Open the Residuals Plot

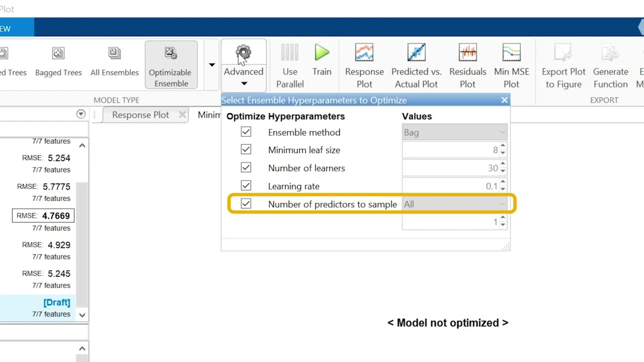click(468, 66)
